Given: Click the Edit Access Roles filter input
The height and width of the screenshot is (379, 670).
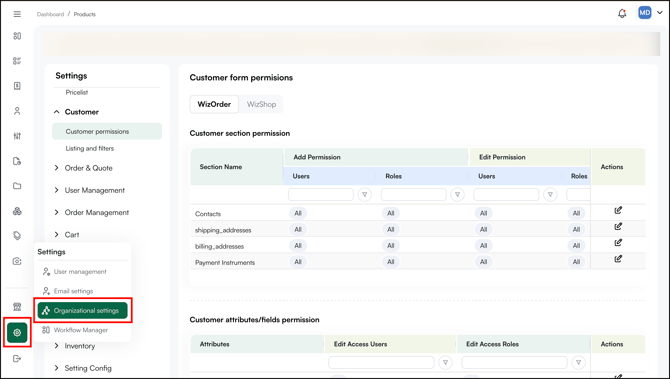Looking at the screenshot, I should 514,362.
